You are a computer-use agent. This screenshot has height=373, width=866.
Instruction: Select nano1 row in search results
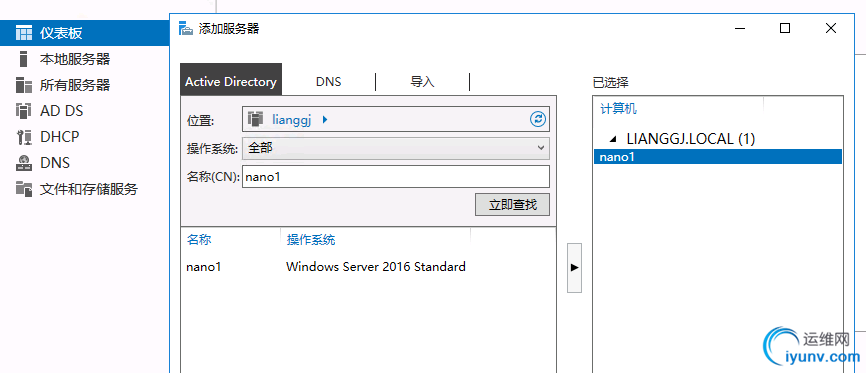[x=368, y=267]
